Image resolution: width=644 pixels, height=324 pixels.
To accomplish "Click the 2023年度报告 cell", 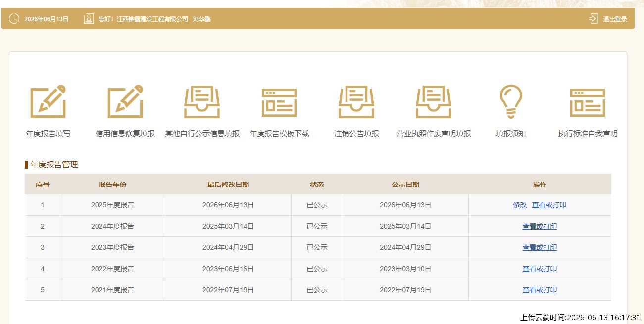I will click(112, 247).
